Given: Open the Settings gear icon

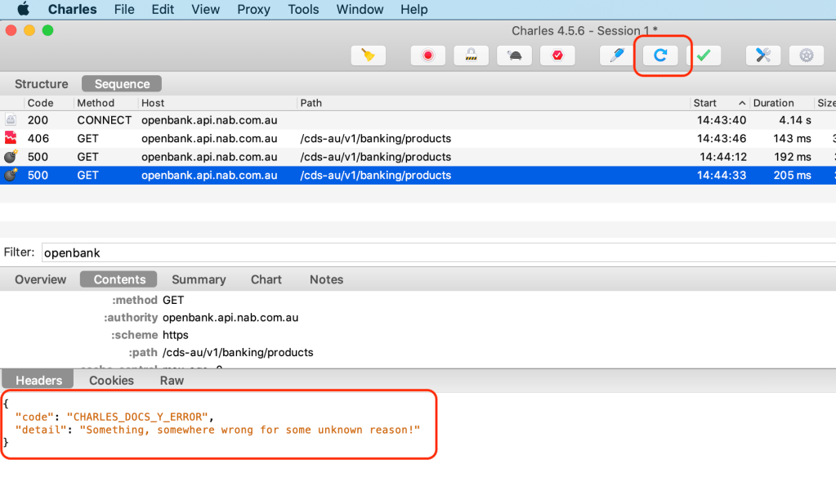Looking at the screenshot, I should point(807,56).
